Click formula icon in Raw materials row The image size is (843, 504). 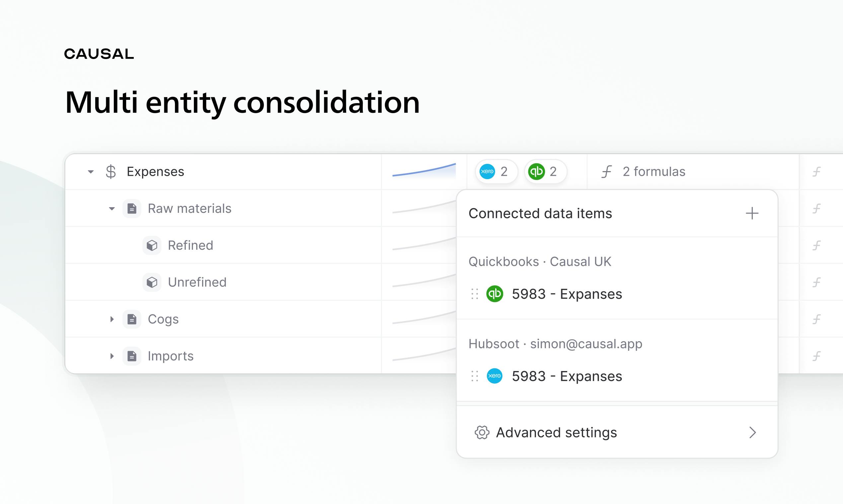pyautogui.click(x=816, y=208)
